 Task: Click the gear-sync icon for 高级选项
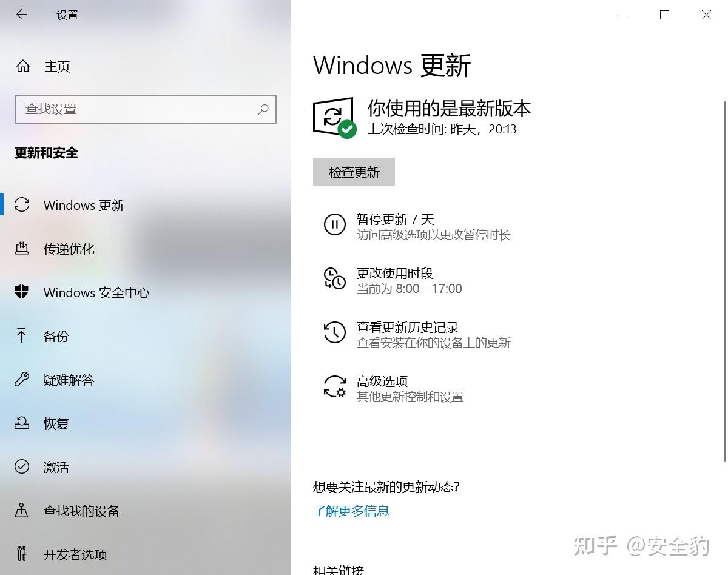[334, 386]
